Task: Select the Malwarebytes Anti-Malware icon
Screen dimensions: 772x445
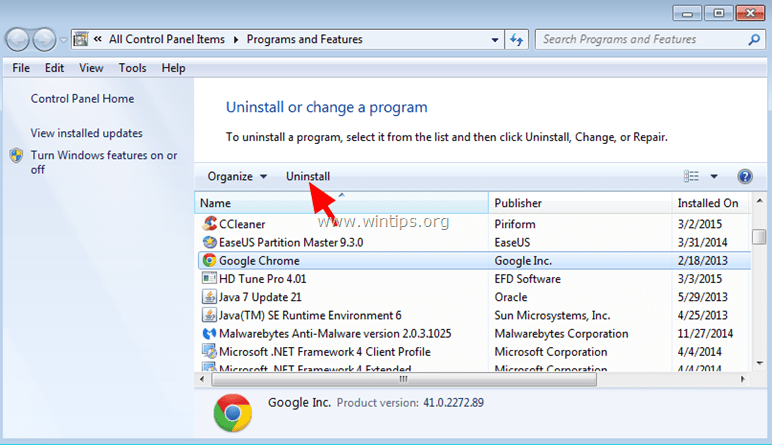Action: click(210, 333)
